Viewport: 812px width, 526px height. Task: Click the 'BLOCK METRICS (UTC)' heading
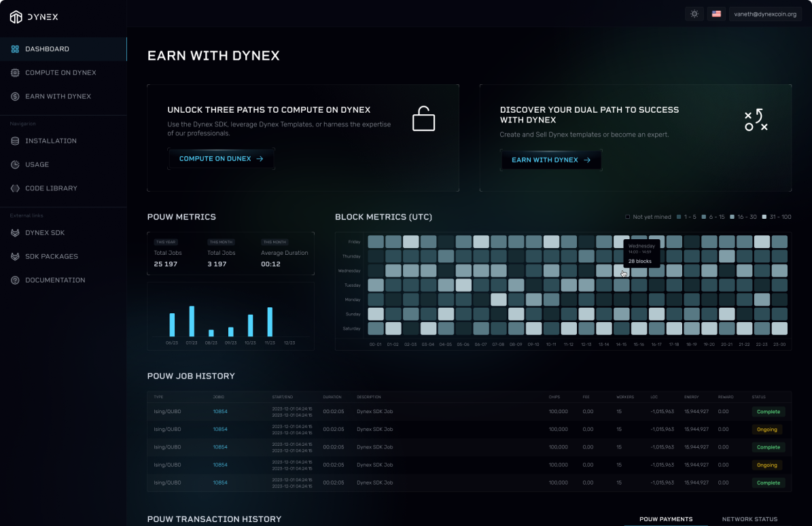pyautogui.click(x=384, y=217)
